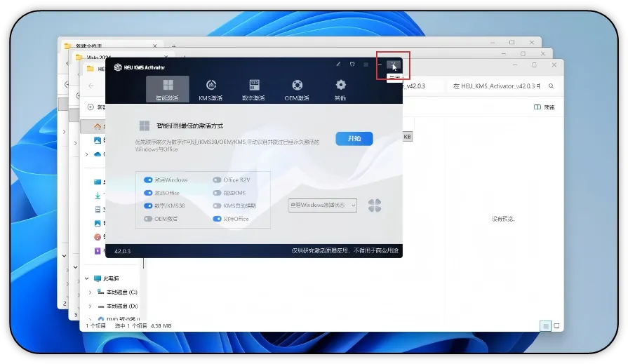Close the Visio 2024 tab in the middle window
The image size is (628, 364).
coord(166,58)
